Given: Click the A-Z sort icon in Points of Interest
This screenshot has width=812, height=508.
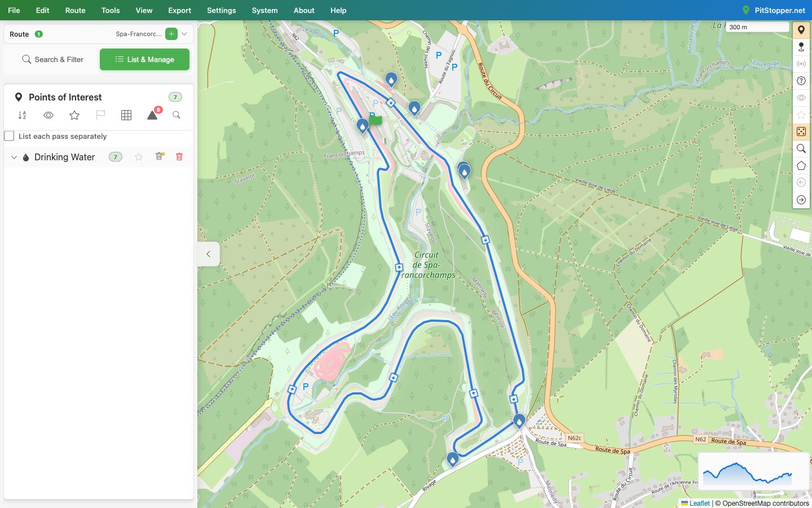Looking at the screenshot, I should 23,115.
